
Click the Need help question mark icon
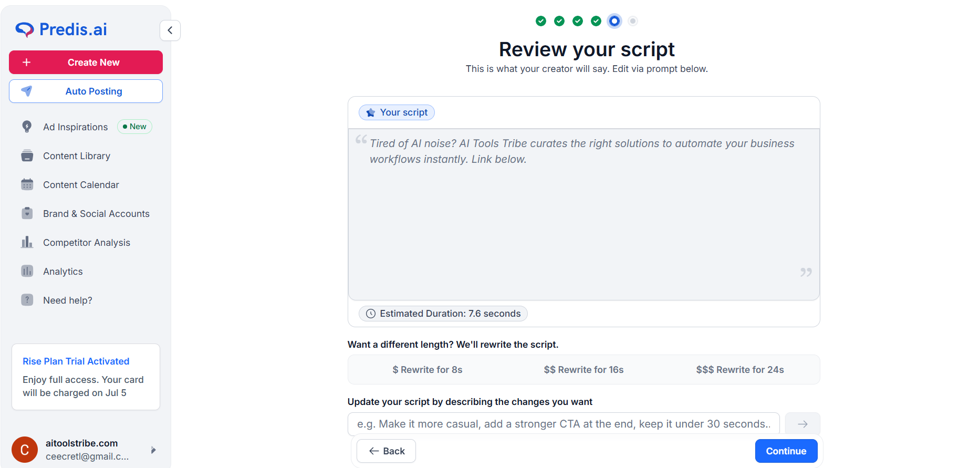coord(27,300)
